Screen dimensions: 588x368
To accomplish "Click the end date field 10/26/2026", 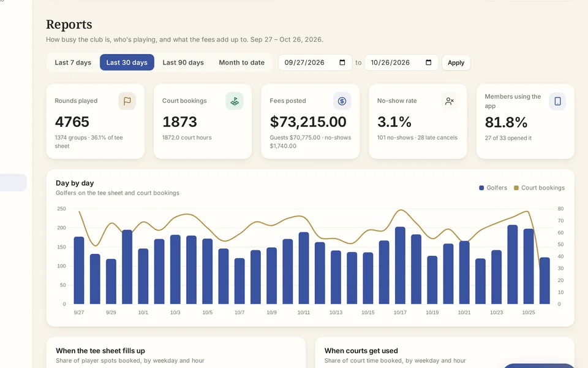I will tap(401, 63).
